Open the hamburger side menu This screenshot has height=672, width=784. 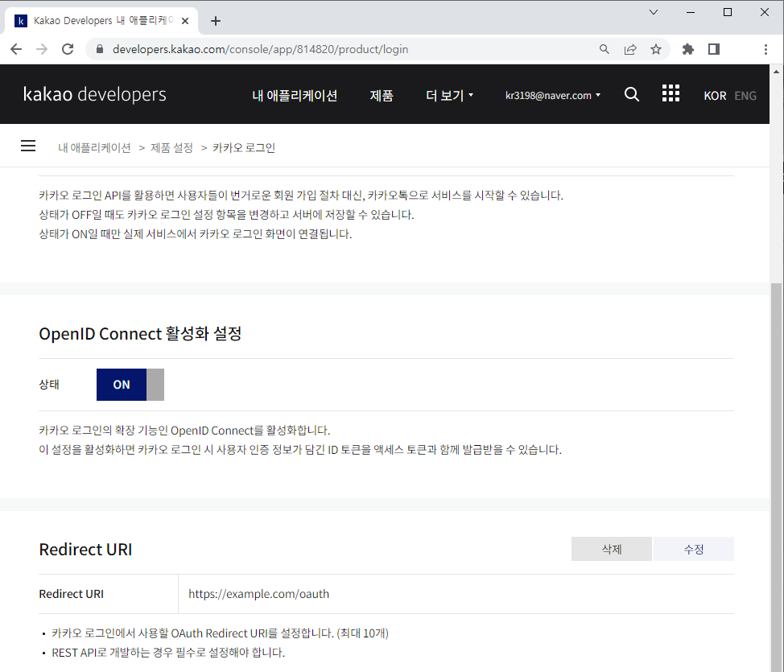tap(28, 146)
